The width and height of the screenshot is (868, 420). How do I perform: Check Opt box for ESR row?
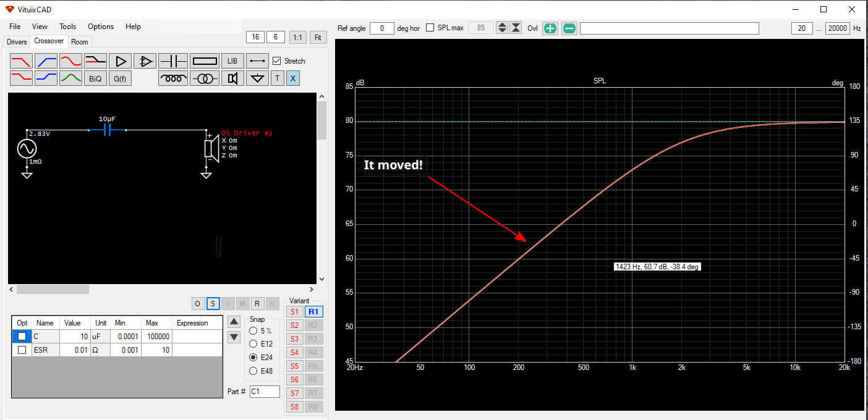click(x=22, y=350)
